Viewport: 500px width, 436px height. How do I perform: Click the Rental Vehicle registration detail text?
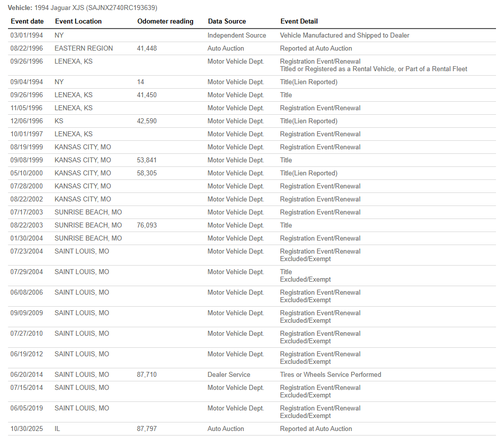(x=374, y=69)
